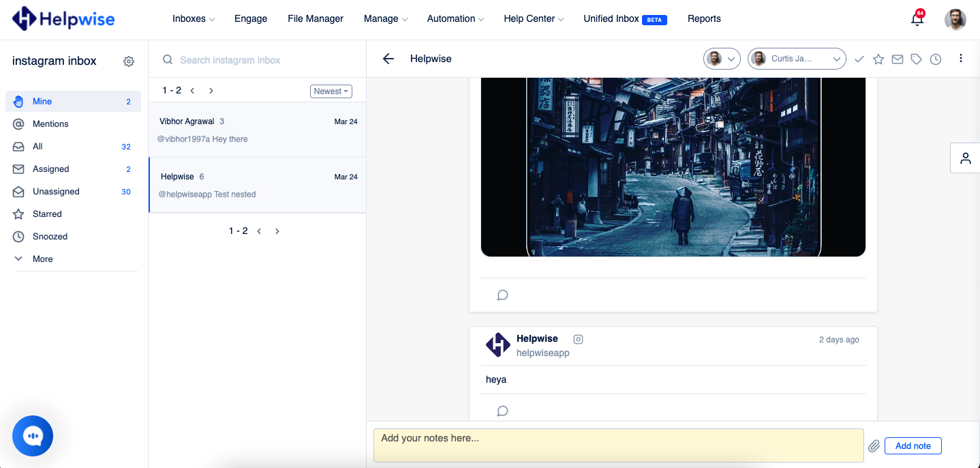Show Unassigned conversations
This screenshot has width=980, height=468.
click(56, 191)
